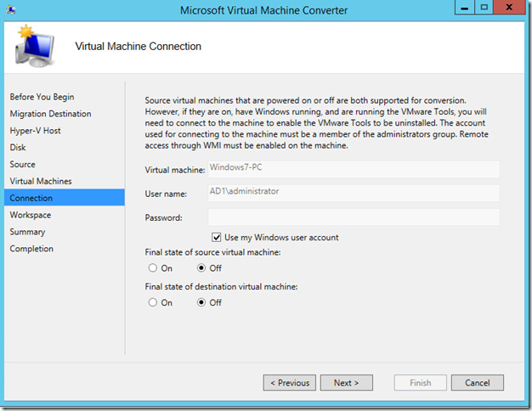532x411 pixels.
Task: Open the Migration Destination step
Action: 50,114
